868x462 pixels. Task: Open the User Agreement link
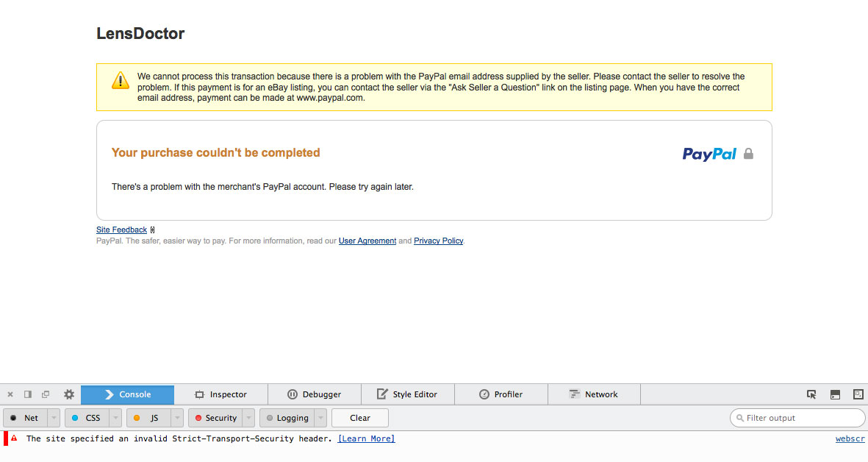click(367, 241)
